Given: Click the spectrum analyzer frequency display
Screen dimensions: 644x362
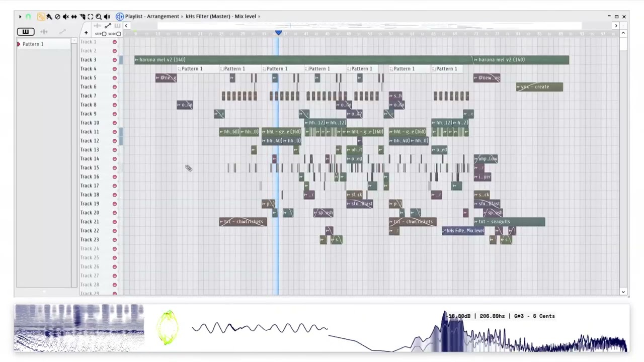Looking at the screenshot, I should (x=478, y=330).
